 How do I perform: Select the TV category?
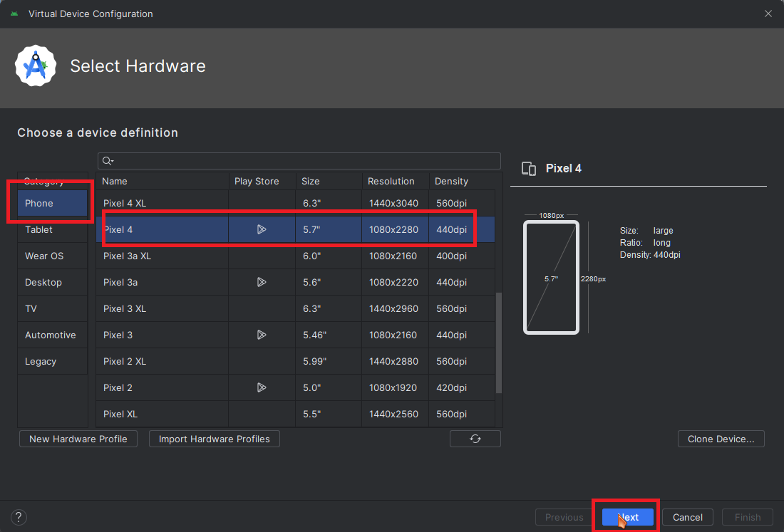[53, 308]
